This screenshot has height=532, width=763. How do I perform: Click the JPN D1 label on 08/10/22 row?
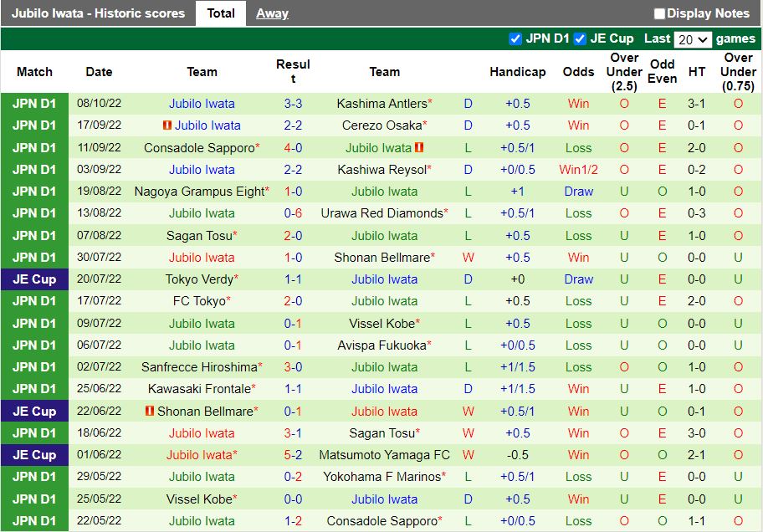tap(34, 104)
